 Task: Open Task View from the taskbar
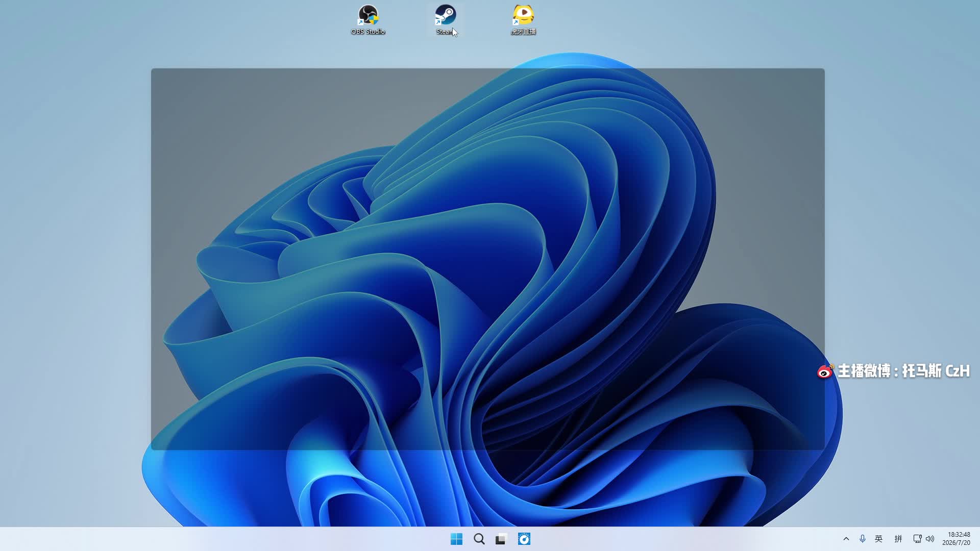501,539
